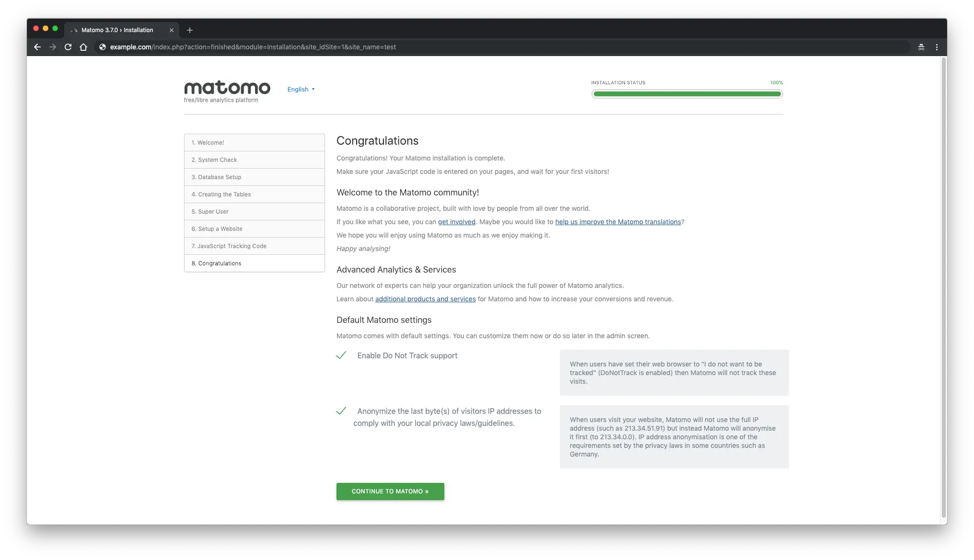This screenshot has width=974, height=560.
Task: Click the IP anonymisation help description box
Action: (674, 437)
